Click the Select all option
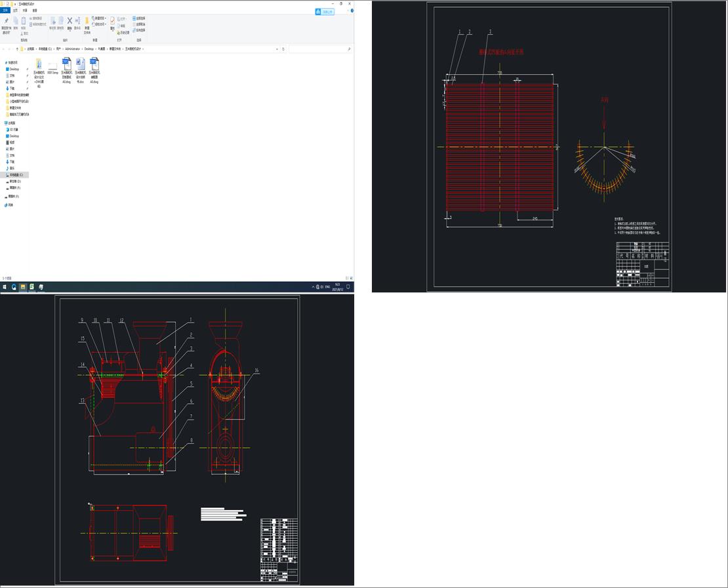Image resolution: width=728 pixels, height=588 pixels. [140, 18]
